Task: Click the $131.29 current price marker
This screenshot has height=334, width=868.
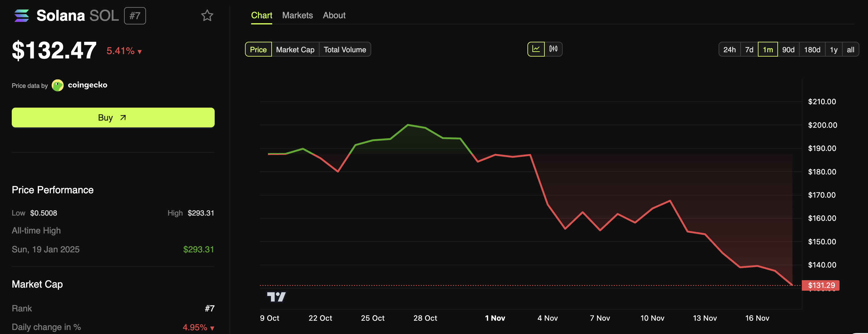Action: tap(821, 285)
